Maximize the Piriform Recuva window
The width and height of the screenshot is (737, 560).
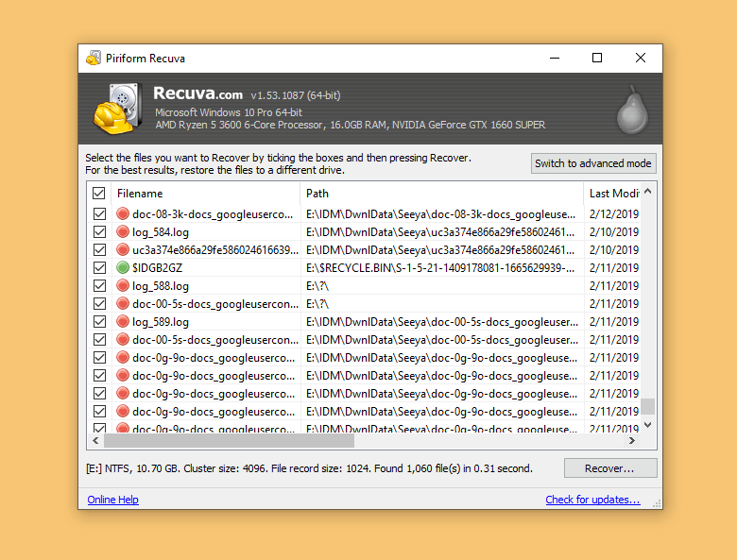597,58
